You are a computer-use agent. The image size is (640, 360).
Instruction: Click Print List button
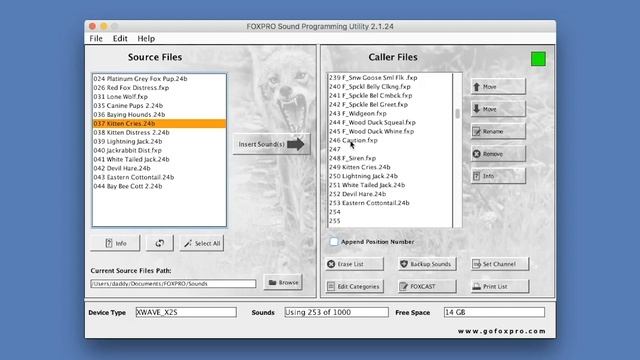click(x=500, y=287)
